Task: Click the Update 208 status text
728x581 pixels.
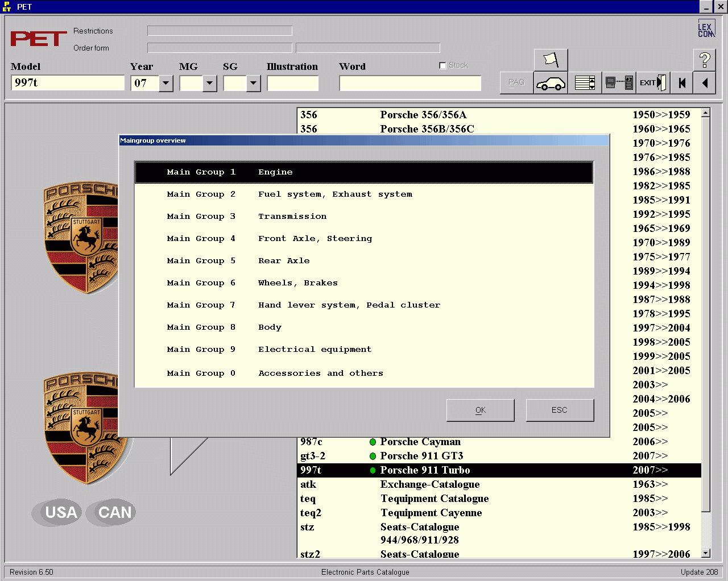Action: coord(699,572)
